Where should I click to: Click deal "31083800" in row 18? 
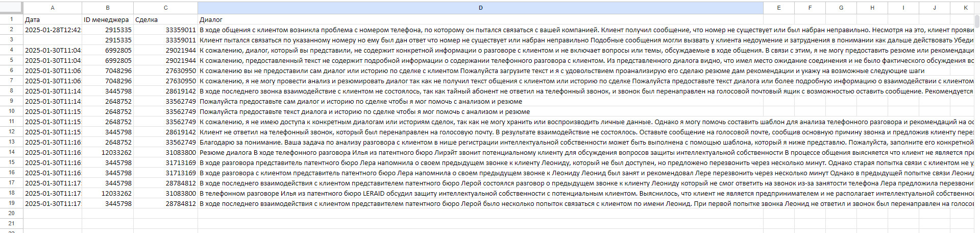pos(165,193)
